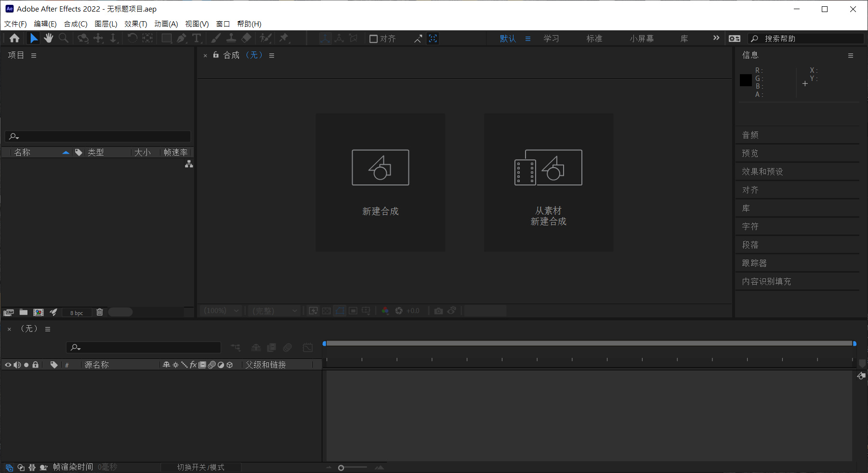
Task: Select the Pen tool
Action: 182,38
